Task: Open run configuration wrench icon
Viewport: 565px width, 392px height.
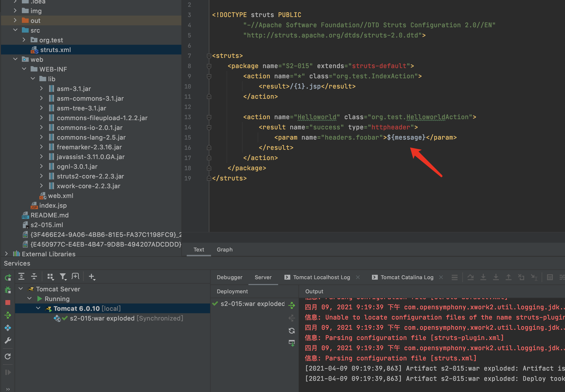Action: point(8,340)
